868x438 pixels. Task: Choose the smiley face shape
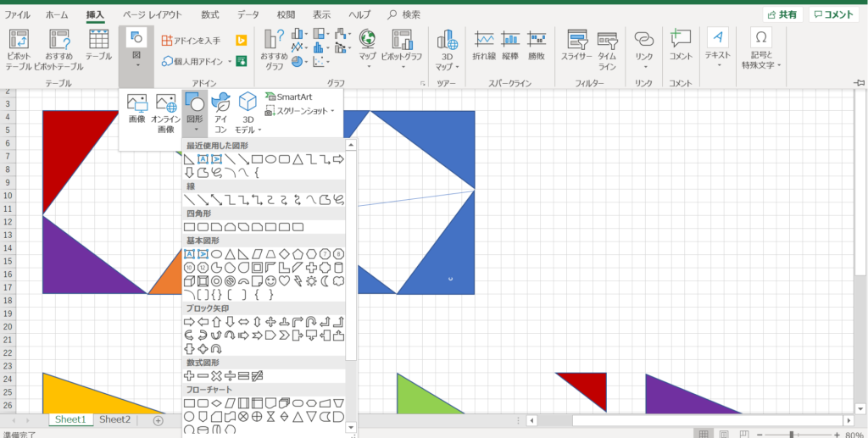270,281
